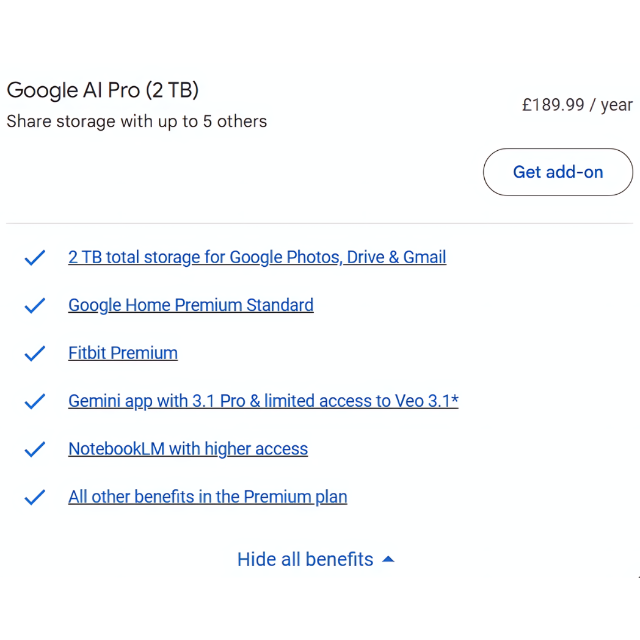Open the 2 TB total storage link
640x640 pixels.
pyautogui.click(x=257, y=257)
